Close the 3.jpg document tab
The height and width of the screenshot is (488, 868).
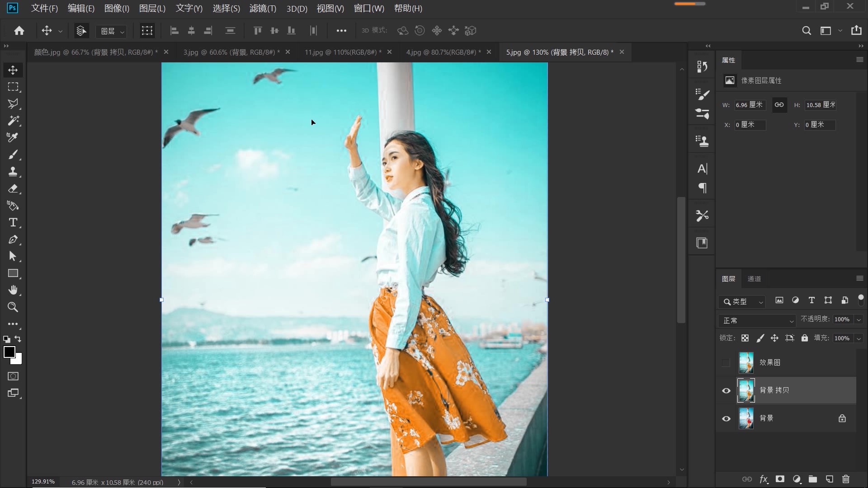tap(288, 52)
